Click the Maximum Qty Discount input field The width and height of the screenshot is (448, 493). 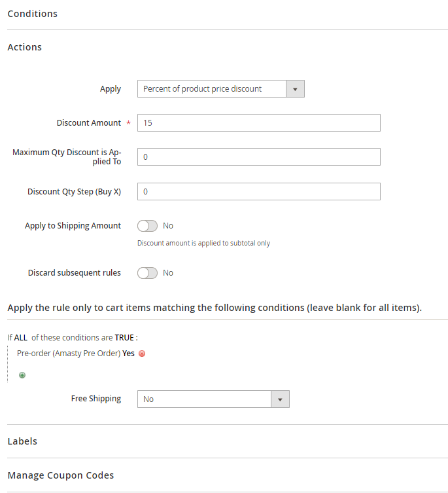click(x=258, y=157)
